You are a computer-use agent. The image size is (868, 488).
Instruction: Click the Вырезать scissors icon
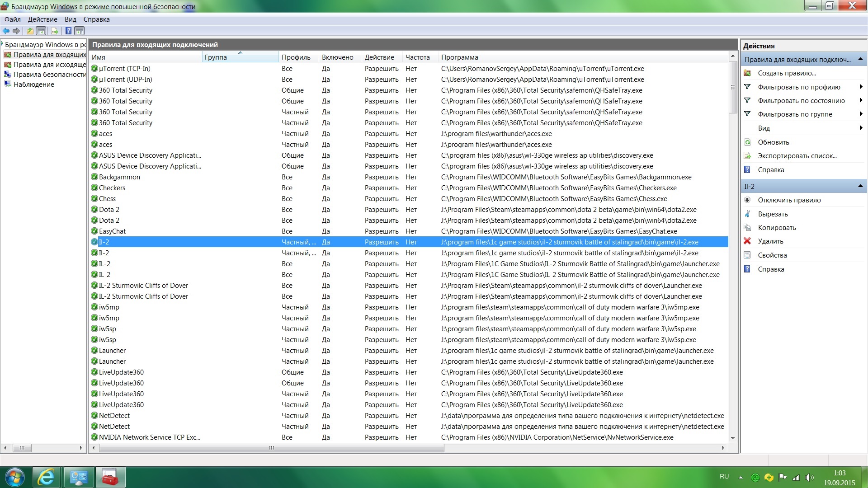click(x=747, y=214)
